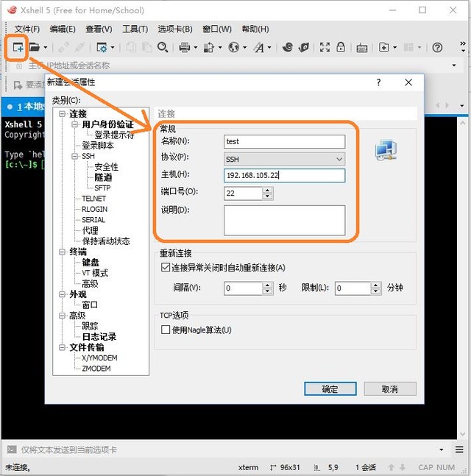Image resolution: width=471 pixels, height=476 pixels.
Task: Select 键盘 in category tree
Action: point(91,263)
